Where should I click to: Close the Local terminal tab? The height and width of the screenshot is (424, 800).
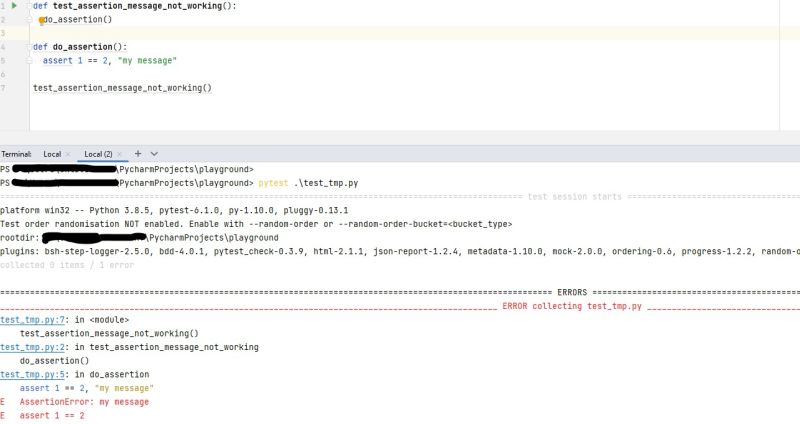tap(68, 154)
